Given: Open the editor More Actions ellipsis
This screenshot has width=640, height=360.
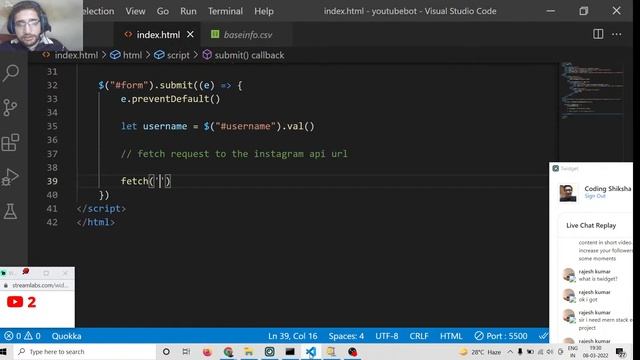Looking at the screenshot, I should (x=617, y=34).
